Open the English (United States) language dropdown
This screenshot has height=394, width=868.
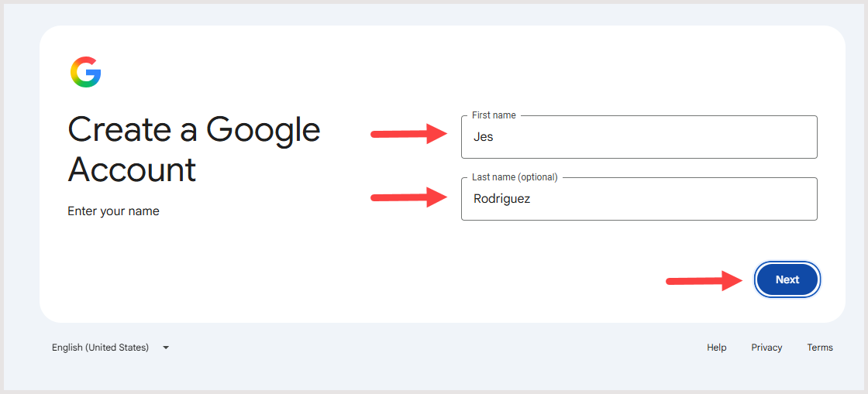(111, 348)
